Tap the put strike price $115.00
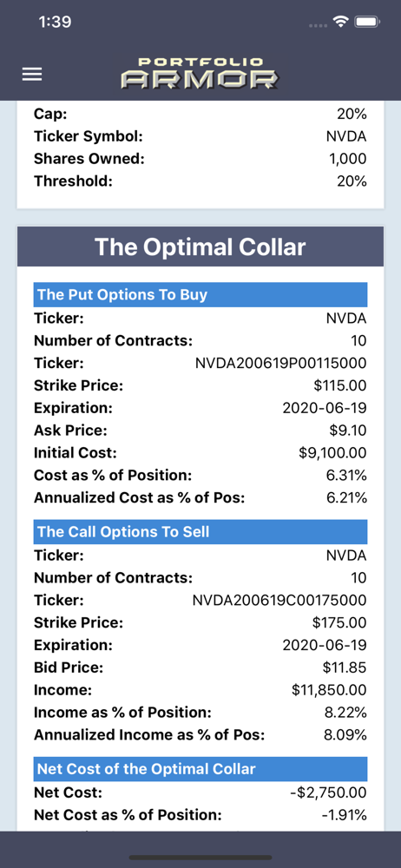This screenshot has height=868, width=401. tap(340, 386)
